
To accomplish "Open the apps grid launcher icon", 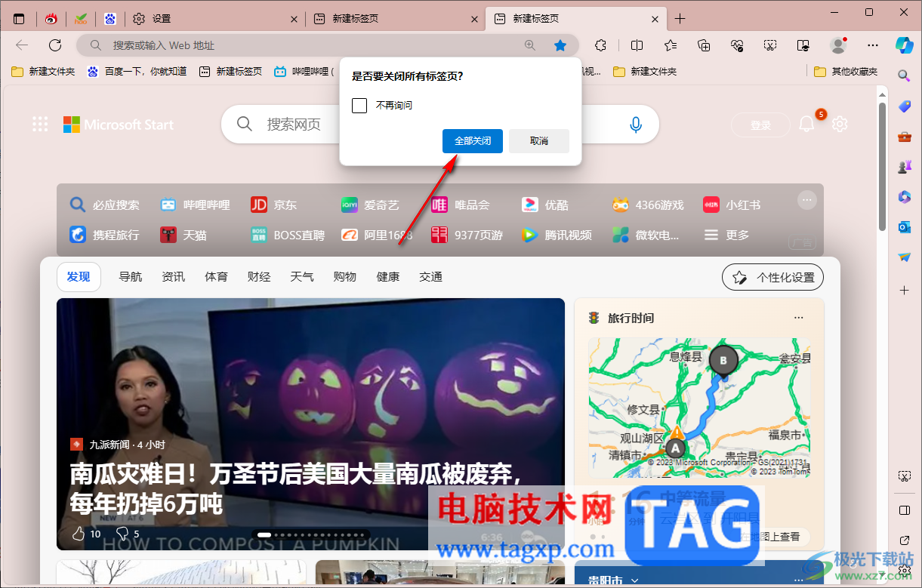I will pyautogui.click(x=40, y=125).
